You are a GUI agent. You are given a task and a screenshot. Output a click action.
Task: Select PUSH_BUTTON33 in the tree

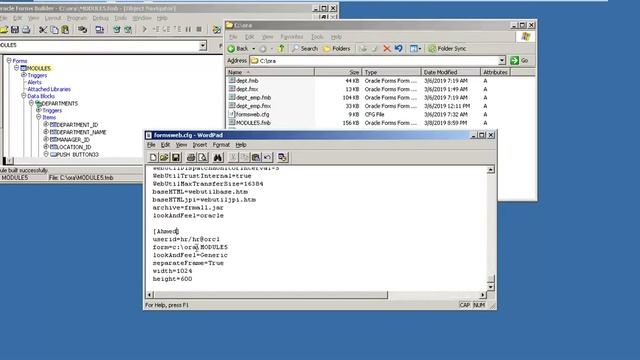[74, 155]
